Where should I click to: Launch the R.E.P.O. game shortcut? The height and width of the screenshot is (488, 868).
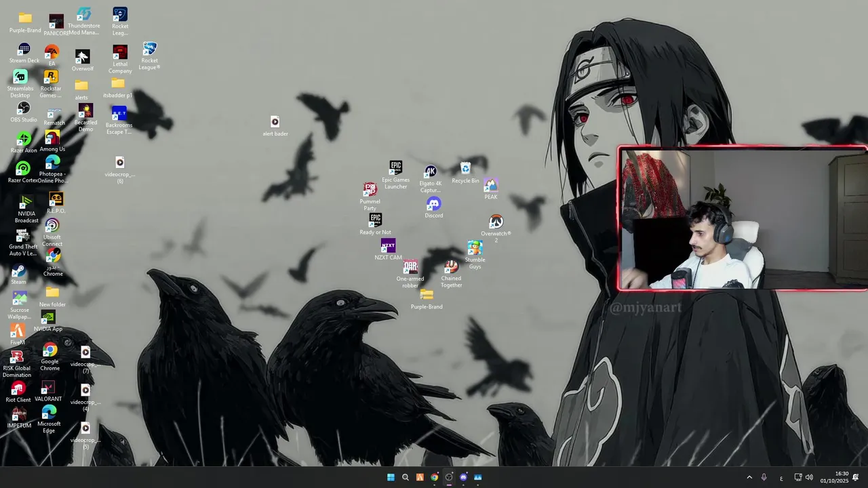click(56, 203)
